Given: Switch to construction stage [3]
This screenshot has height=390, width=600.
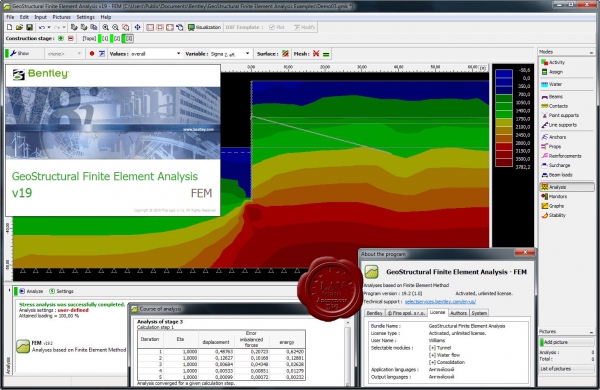Looking at the screenshot, I should click(128, 38).
